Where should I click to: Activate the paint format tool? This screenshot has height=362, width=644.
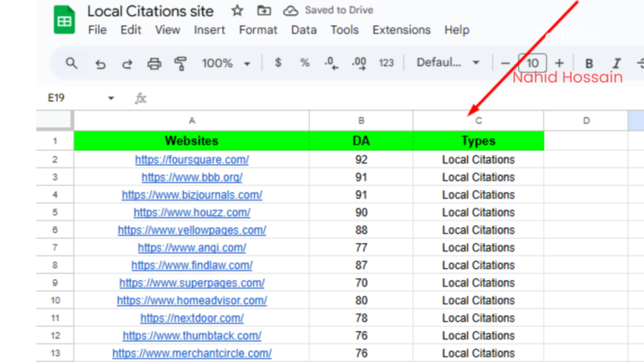click(180, 64)
